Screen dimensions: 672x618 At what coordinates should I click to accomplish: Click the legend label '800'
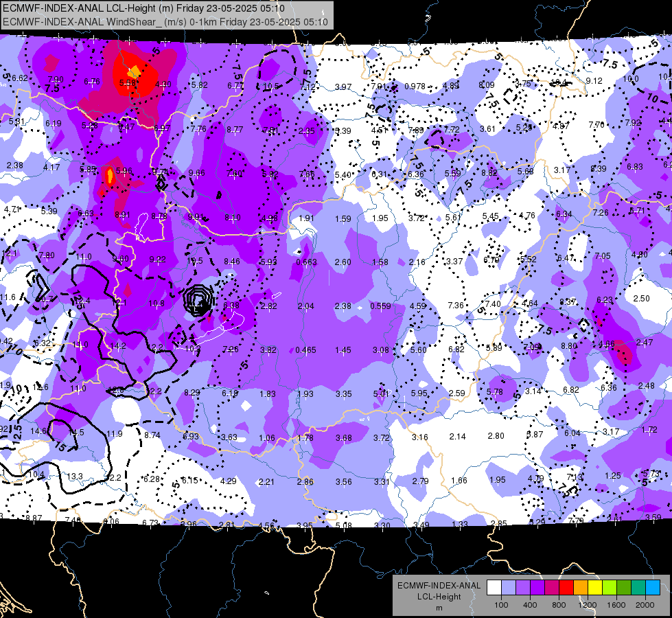pos(559,605)
